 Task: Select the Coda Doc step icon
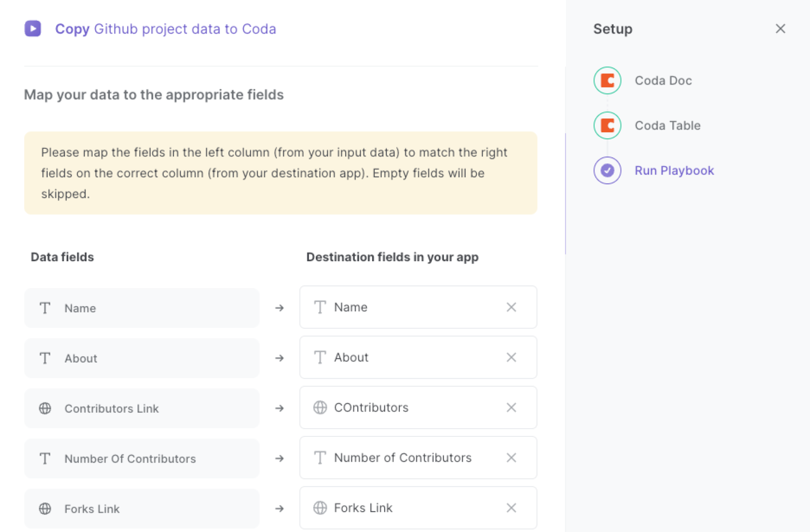[x=607, y=80]
